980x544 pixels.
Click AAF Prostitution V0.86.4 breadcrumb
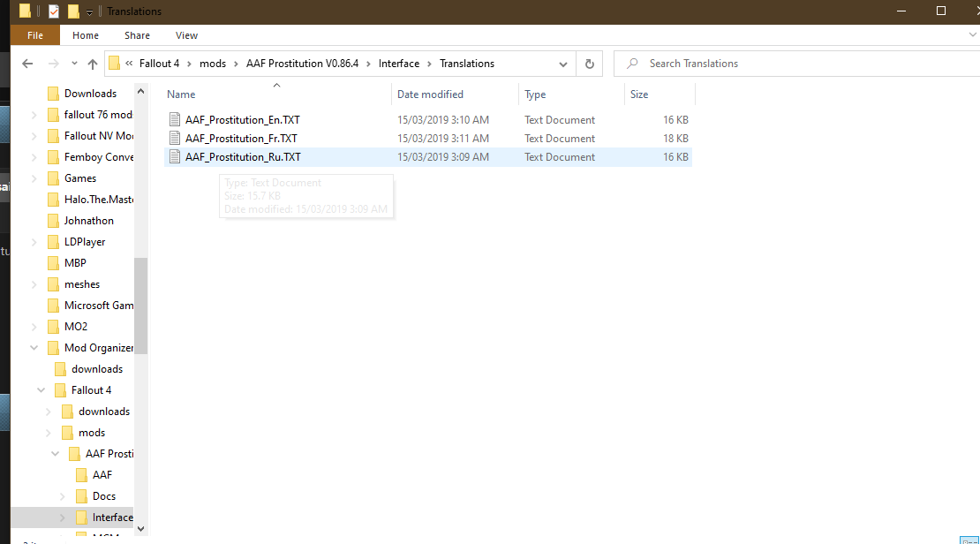(303, 64)
